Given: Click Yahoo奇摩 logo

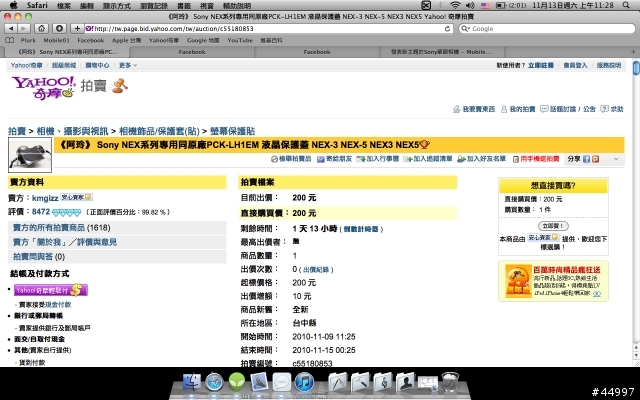Looking at the screenshot, I should click(x=44, y=87).
